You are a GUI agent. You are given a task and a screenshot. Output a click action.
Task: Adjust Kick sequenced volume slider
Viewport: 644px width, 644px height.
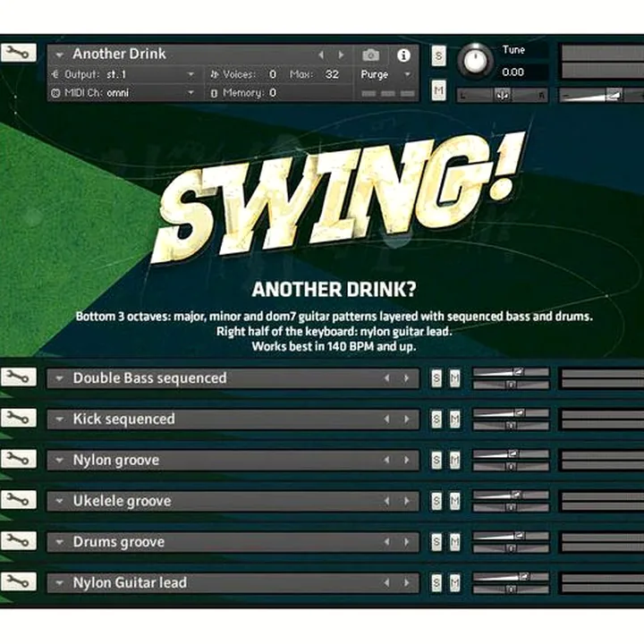pos(511,412)
